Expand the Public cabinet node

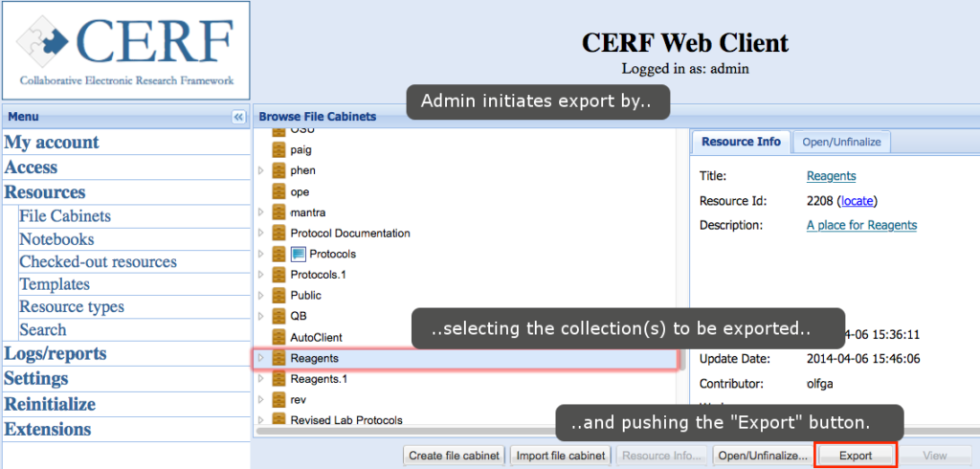tap(261, 295)
